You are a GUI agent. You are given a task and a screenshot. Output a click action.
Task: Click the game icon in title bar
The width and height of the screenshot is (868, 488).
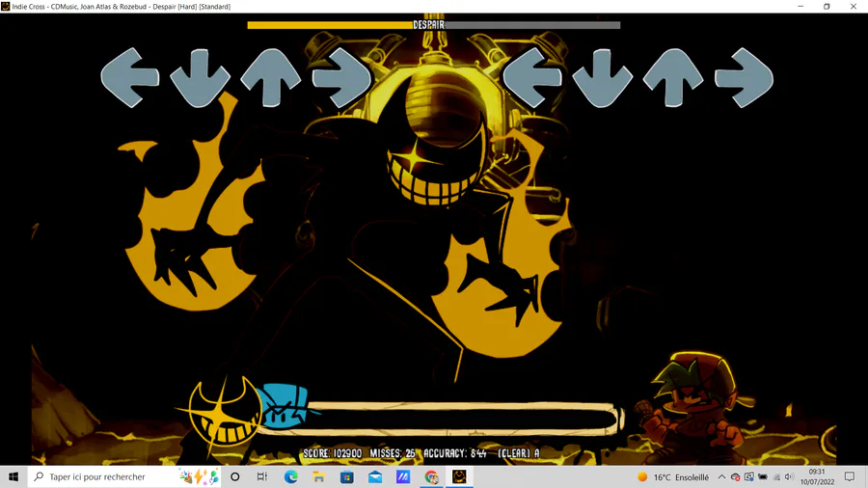point(6,7)
